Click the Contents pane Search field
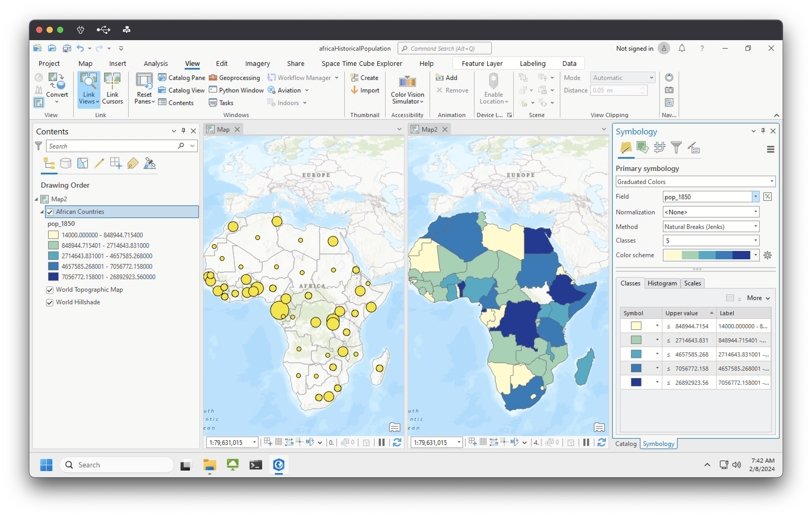Viewport: 812px width, 516px height. (x=111, y=146)
